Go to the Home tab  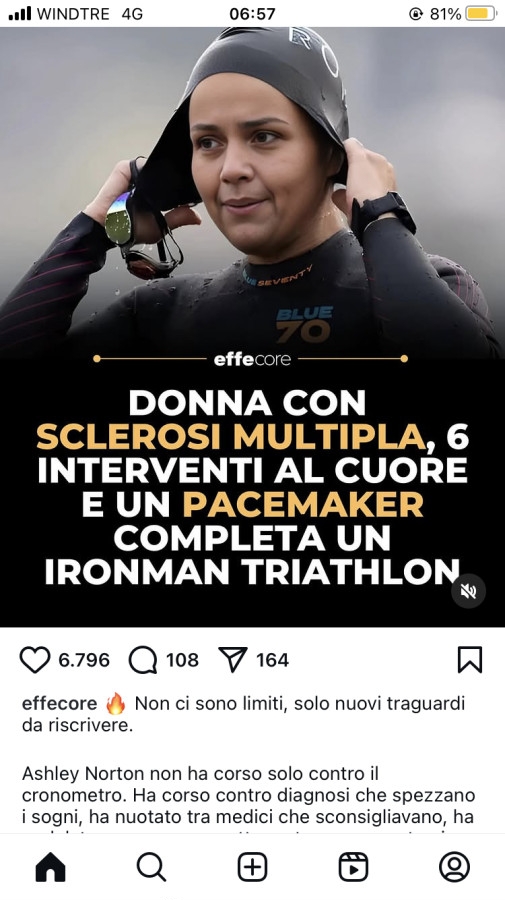click(50, 867)
